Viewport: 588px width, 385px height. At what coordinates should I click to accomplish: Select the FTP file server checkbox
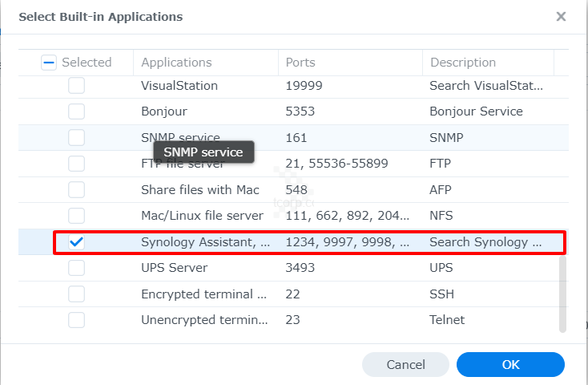pos(76,164)
